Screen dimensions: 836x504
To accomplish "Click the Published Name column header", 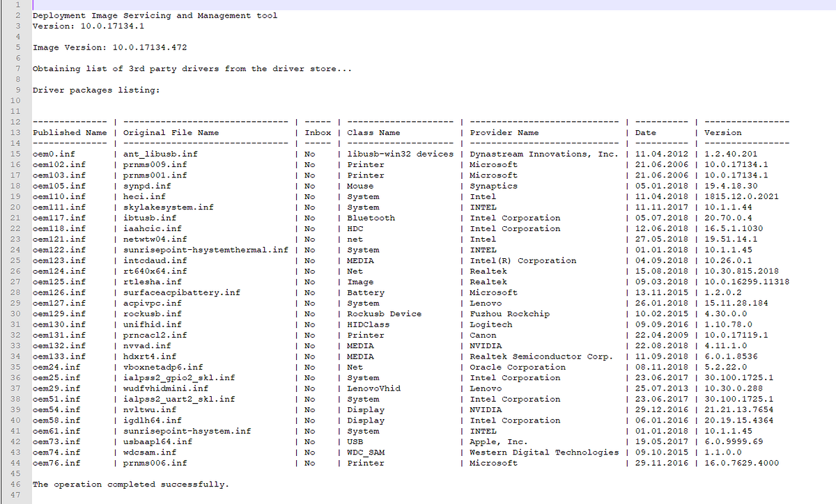I will (70, 132).
